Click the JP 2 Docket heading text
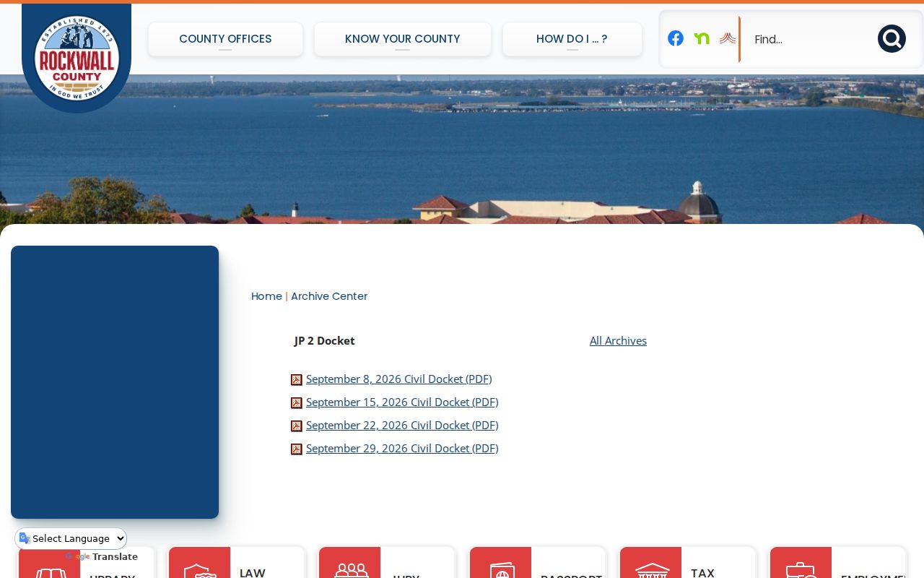Screen dimensions: 924x578 (x=324, y=340)
